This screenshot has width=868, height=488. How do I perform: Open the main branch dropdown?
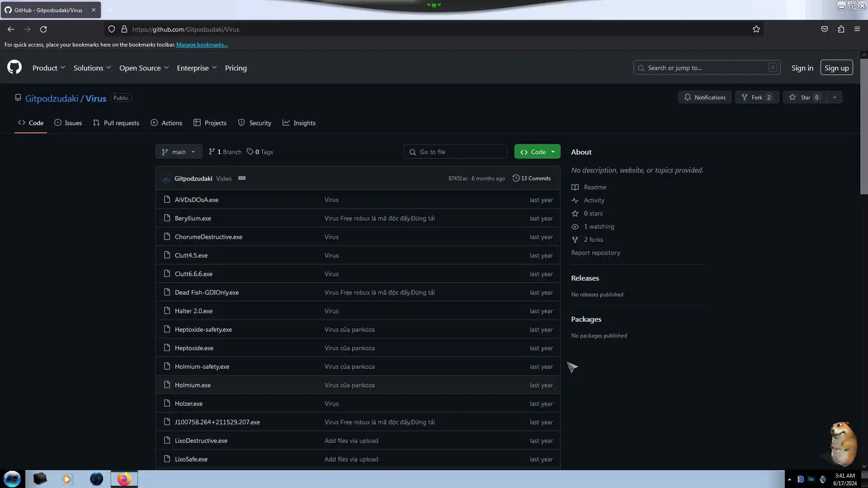pyautogui.click(x=179, y=152)
